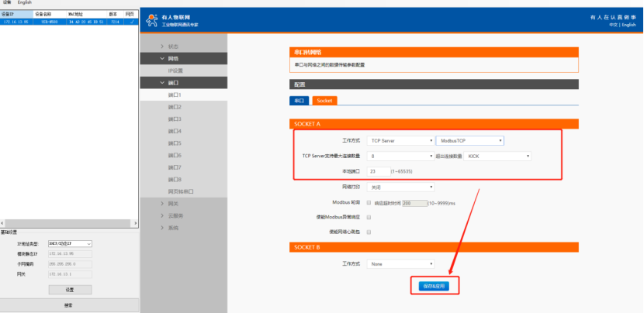Open the 网络打印 dropdown
This screenshot has height=313, width=644.
click(x=401, y=187)
